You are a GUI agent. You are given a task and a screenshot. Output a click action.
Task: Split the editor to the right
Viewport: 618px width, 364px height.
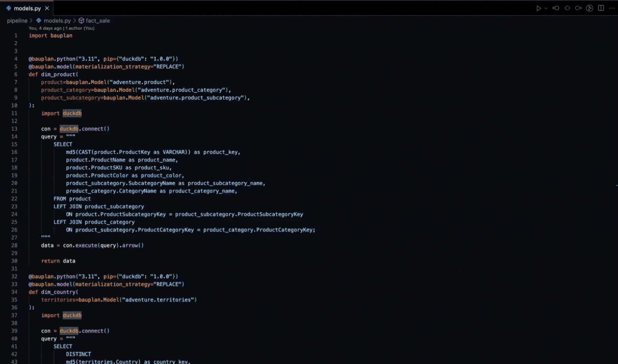(x=601, y=8)
